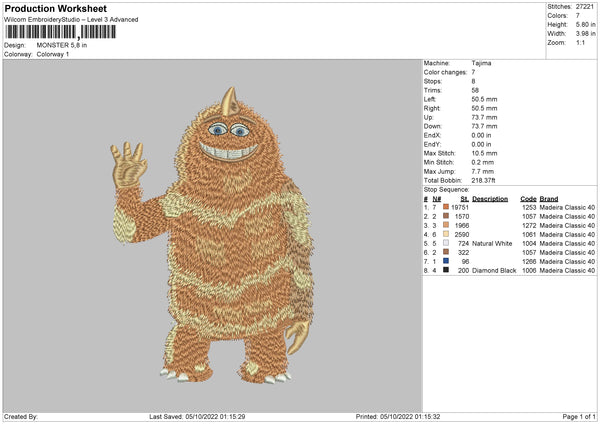
Task: Click the pale yellow swatch for stop 4
Action: click(446, 234)
